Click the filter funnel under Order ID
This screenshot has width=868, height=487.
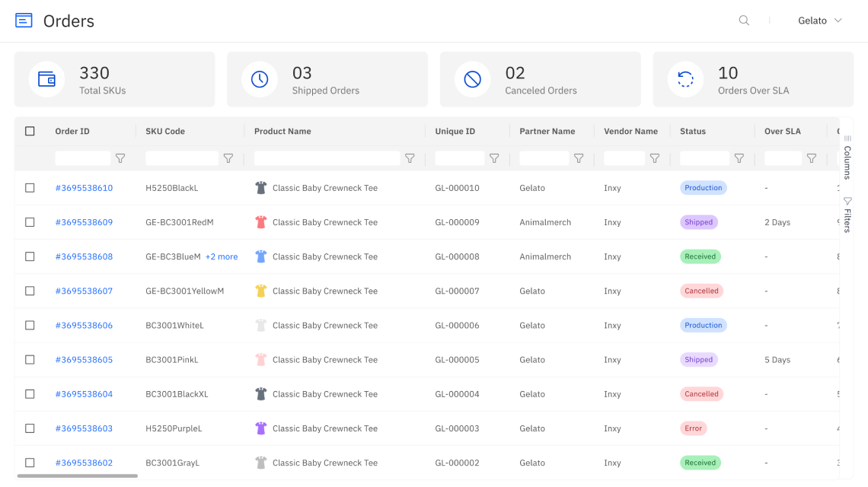point(120,158)
